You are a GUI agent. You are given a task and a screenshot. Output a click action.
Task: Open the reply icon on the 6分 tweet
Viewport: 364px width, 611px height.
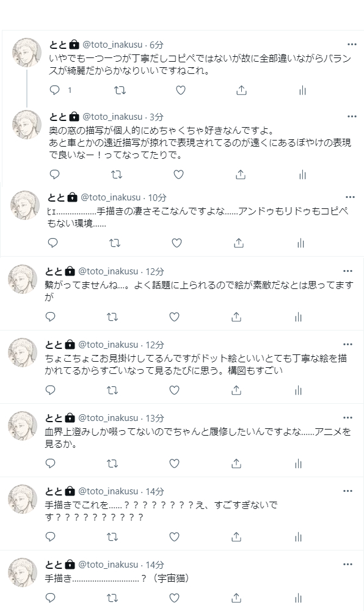point(54,90)
